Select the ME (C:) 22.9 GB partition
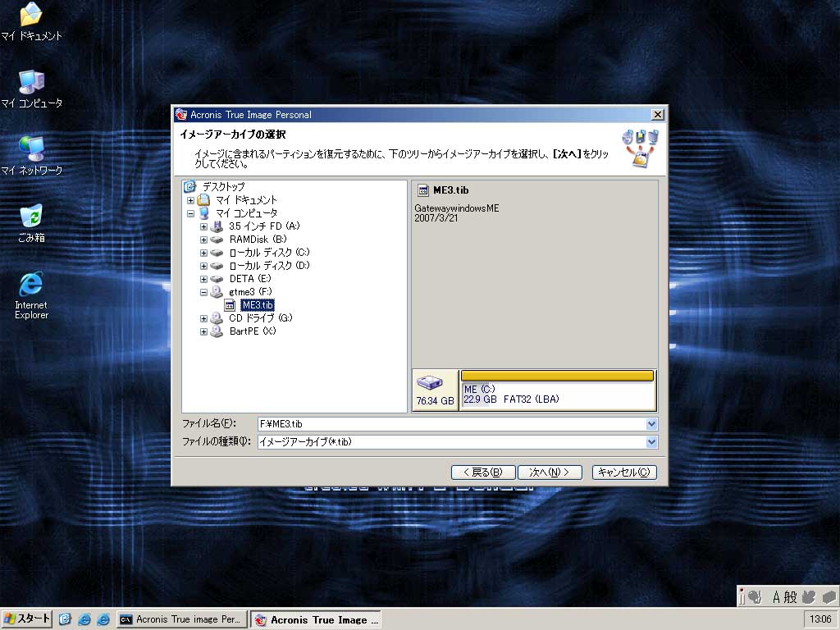This screenshot has width=840, height=630. [557, 395]
